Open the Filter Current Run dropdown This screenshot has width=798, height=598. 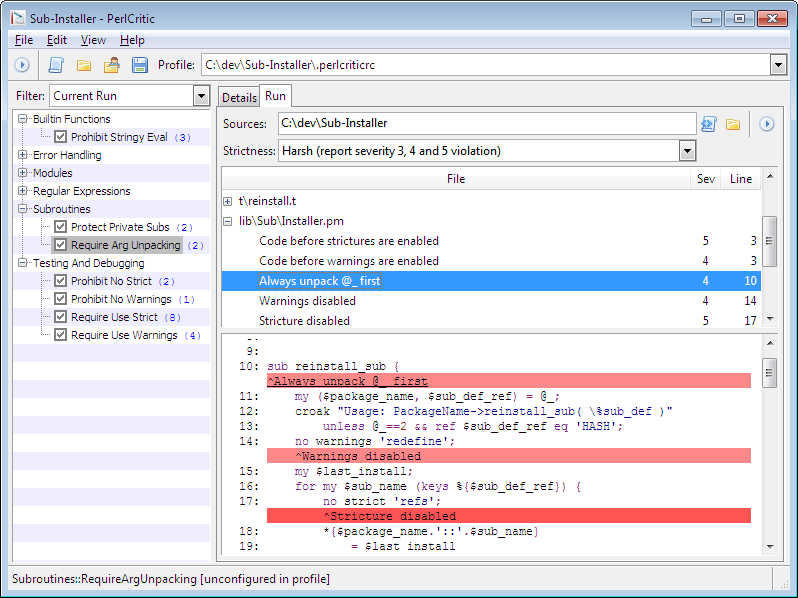pos(202,96)
